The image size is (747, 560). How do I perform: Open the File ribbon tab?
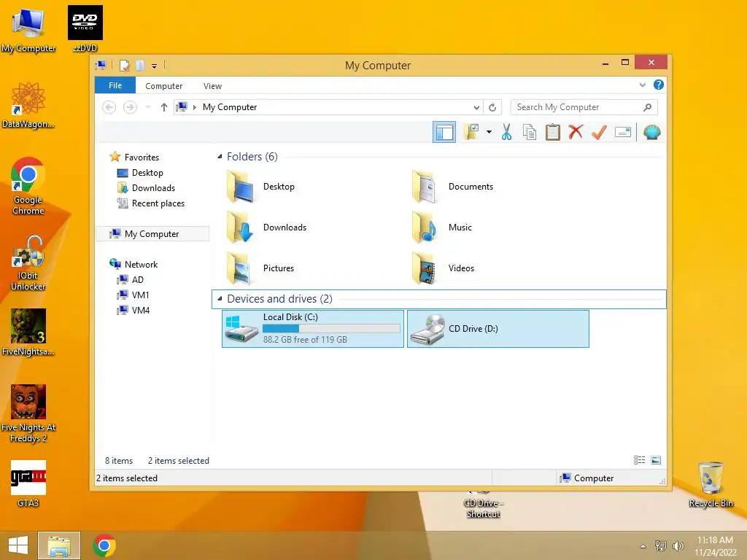coord(115,85)
